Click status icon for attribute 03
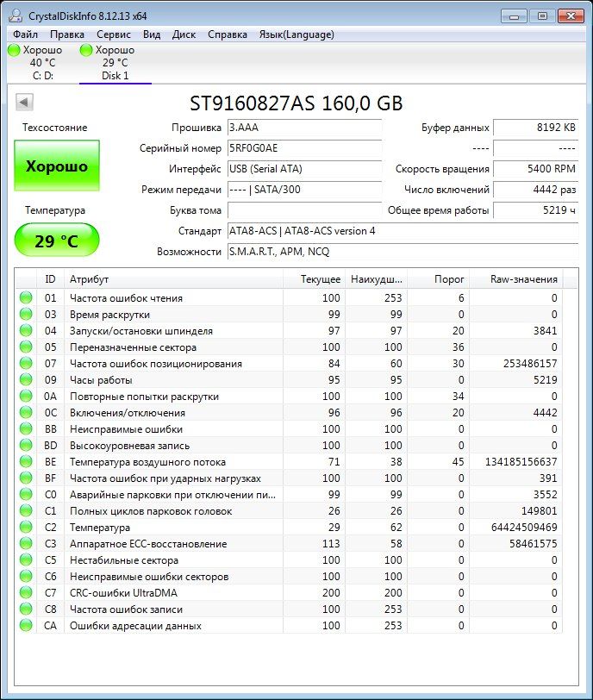 click(x=27, y=314)
